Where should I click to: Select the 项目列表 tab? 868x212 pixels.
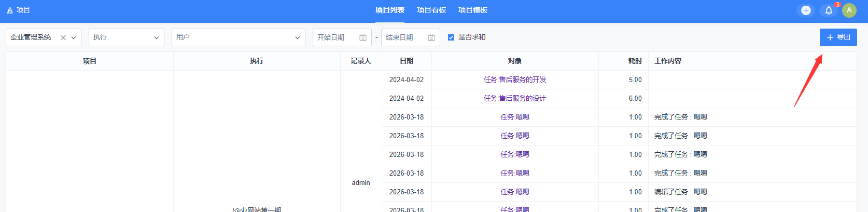[x=390, y=10]
